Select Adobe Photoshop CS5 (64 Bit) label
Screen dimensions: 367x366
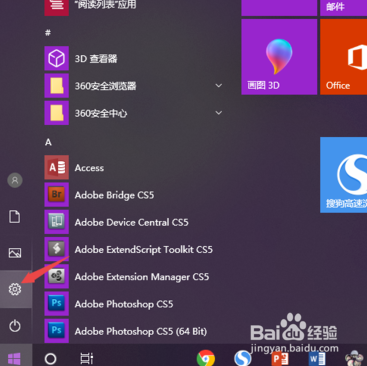click(141, 331)
